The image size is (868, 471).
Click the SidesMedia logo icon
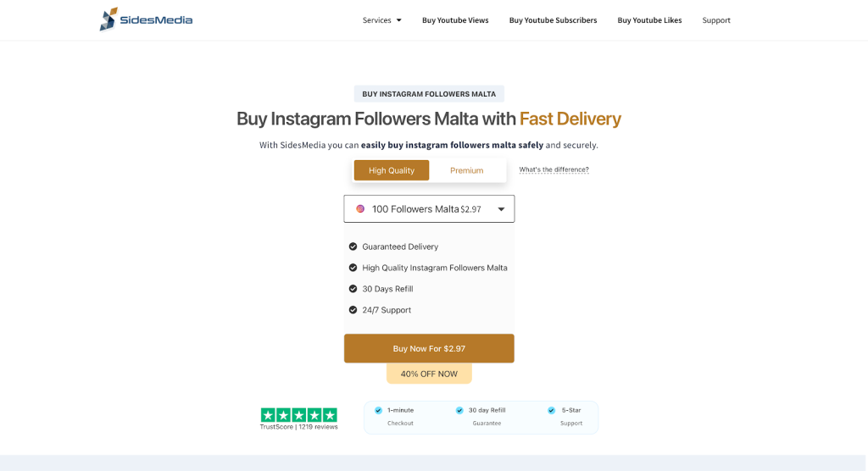[x=108, y=19]
